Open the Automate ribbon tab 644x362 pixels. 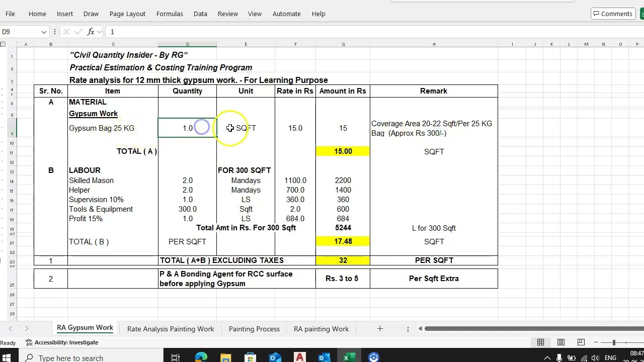pos(286,14)
